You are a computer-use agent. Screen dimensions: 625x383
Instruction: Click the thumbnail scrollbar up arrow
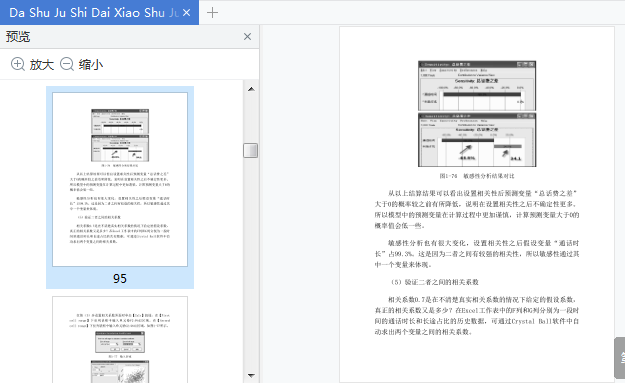point(251,89)
